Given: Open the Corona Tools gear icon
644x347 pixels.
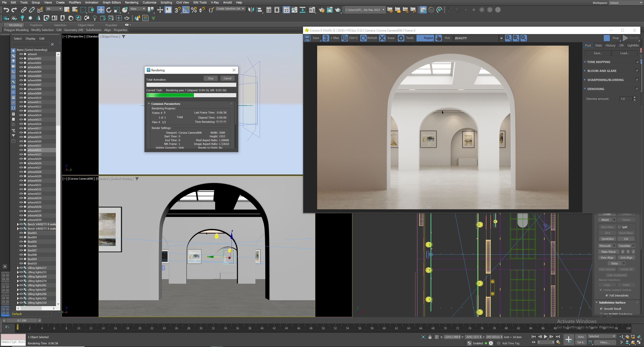Looking at the screenshot, I should [401, 38].
